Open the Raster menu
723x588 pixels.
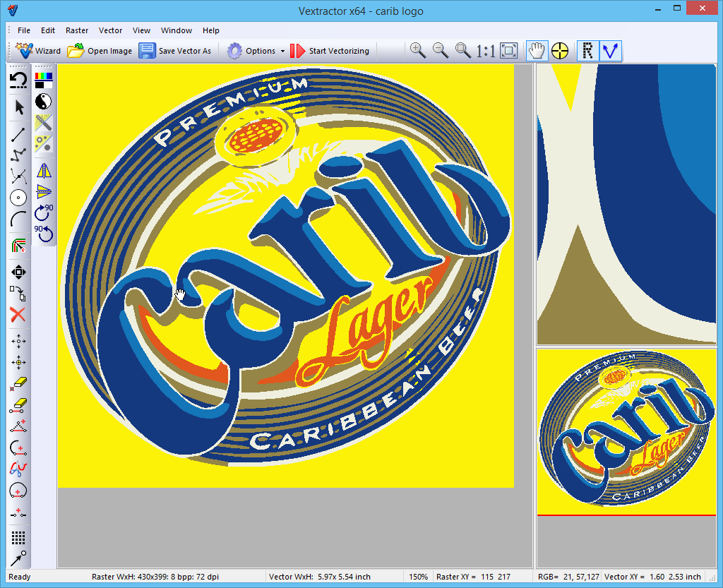(x=77, y=30)
